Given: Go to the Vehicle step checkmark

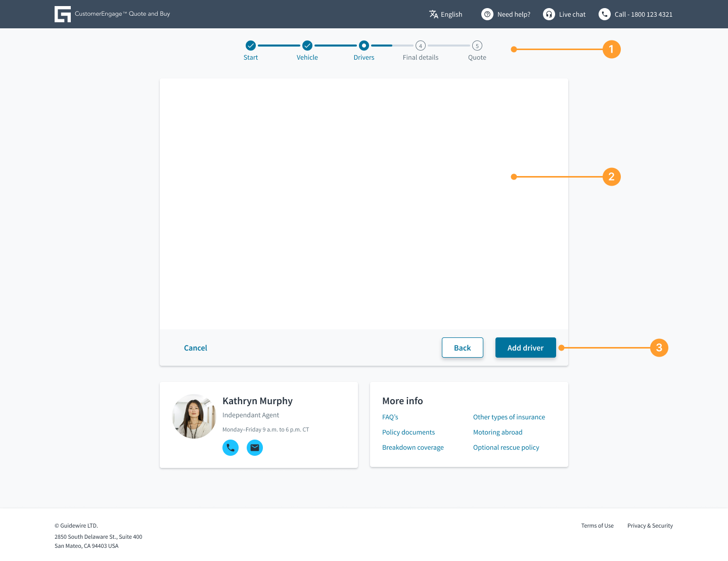Looking at the screenshot, I should pos(307,46).
